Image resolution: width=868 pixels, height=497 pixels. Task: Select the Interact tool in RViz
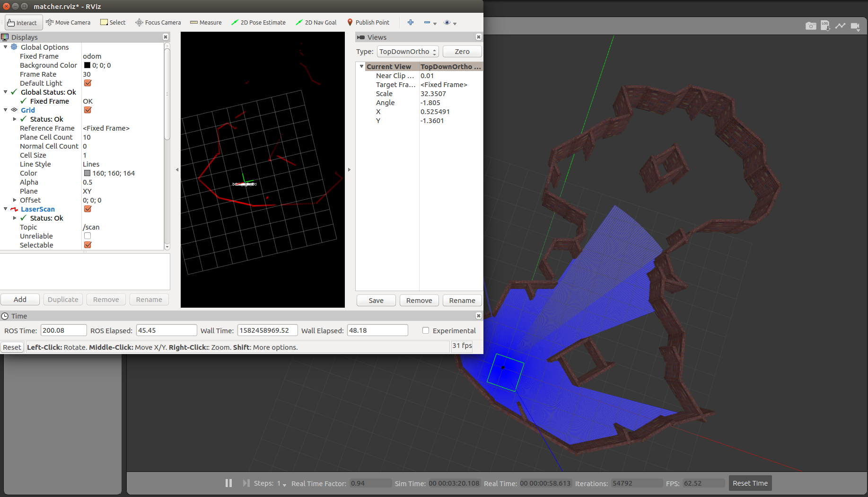tap(23, 22)
